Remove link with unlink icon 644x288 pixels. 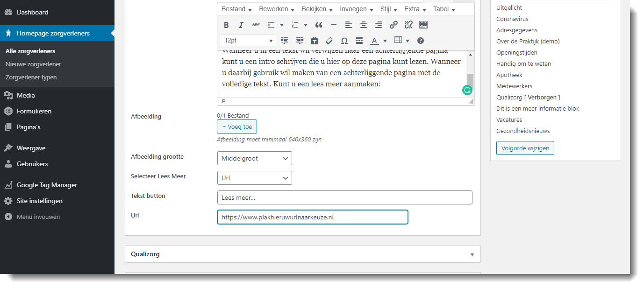408,25
